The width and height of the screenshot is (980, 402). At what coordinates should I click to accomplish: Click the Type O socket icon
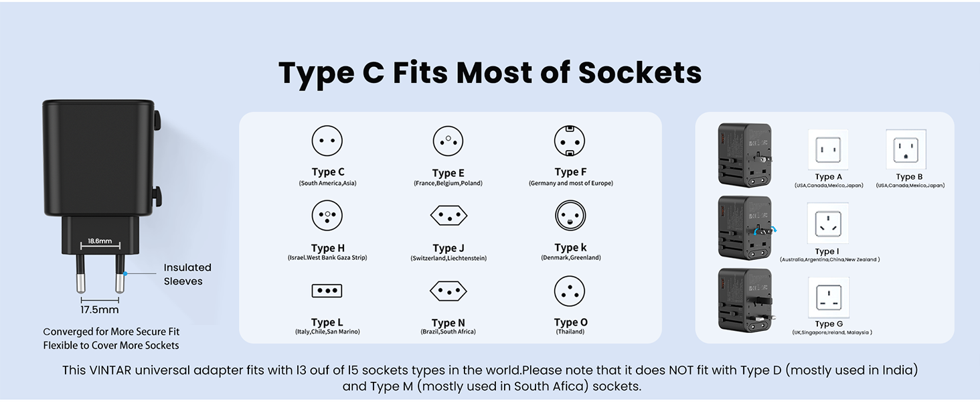tap(570, 291)
